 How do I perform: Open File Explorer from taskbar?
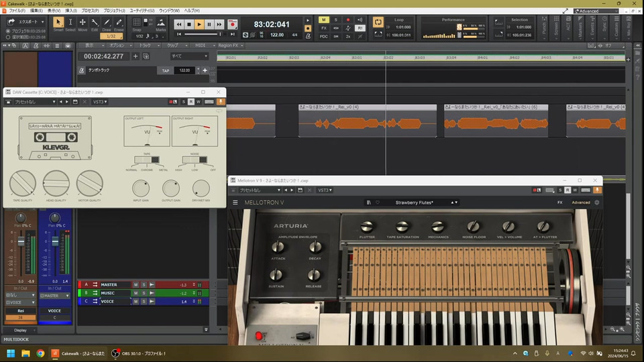coord(25,353)
